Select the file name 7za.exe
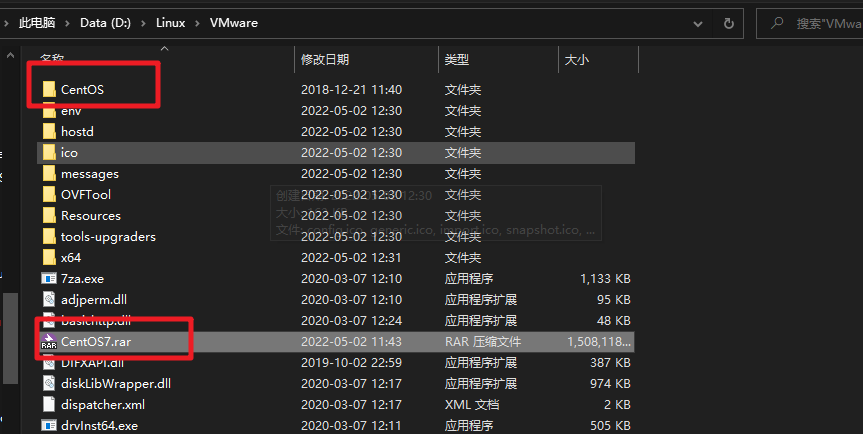The image size is (863, 434). (82, 278)
